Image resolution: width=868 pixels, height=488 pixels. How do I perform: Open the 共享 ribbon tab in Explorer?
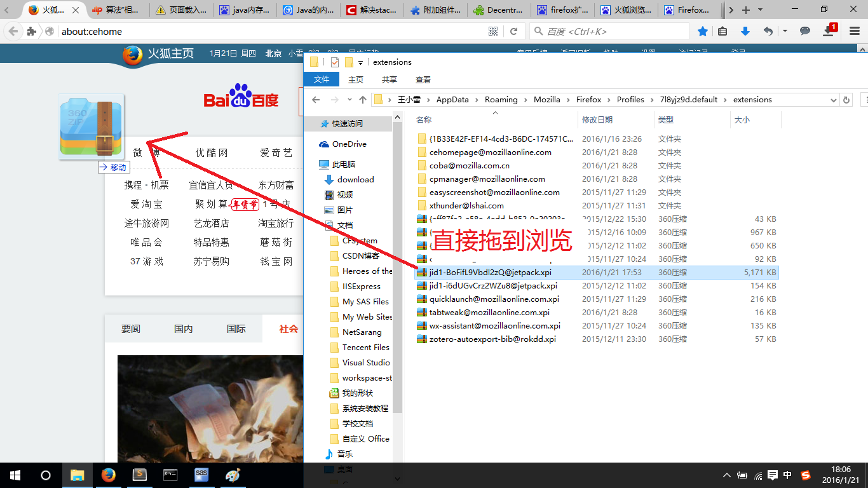[390, 79]
